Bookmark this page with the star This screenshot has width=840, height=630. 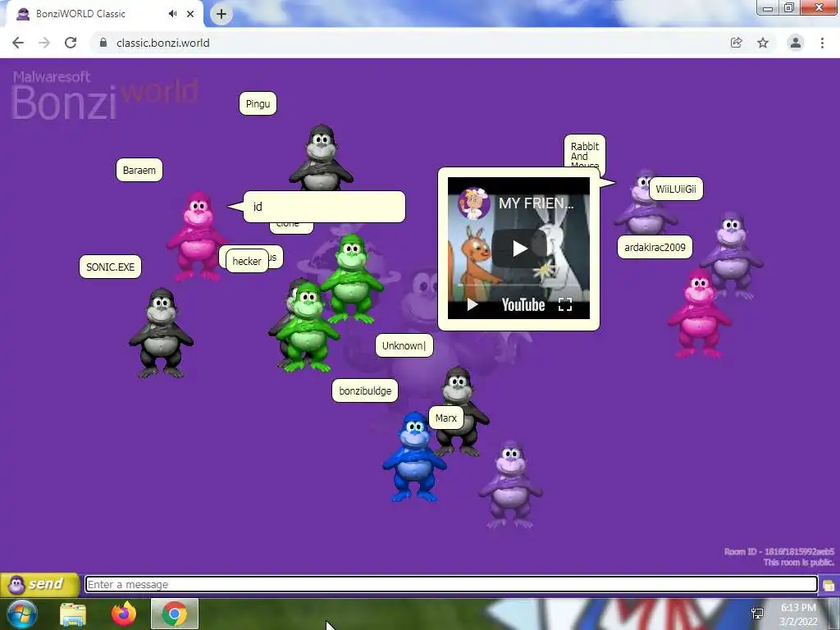[x=763, y=43]
